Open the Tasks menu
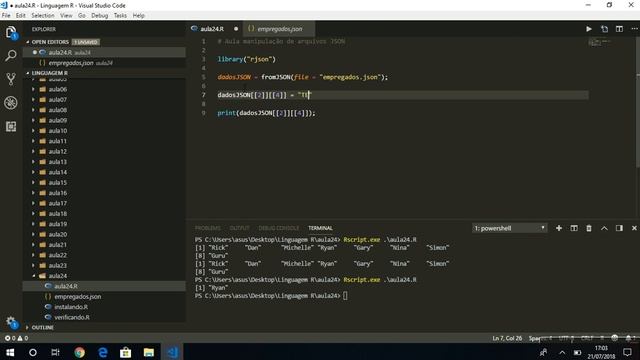The image size is (640, 360). coord(120,16)
